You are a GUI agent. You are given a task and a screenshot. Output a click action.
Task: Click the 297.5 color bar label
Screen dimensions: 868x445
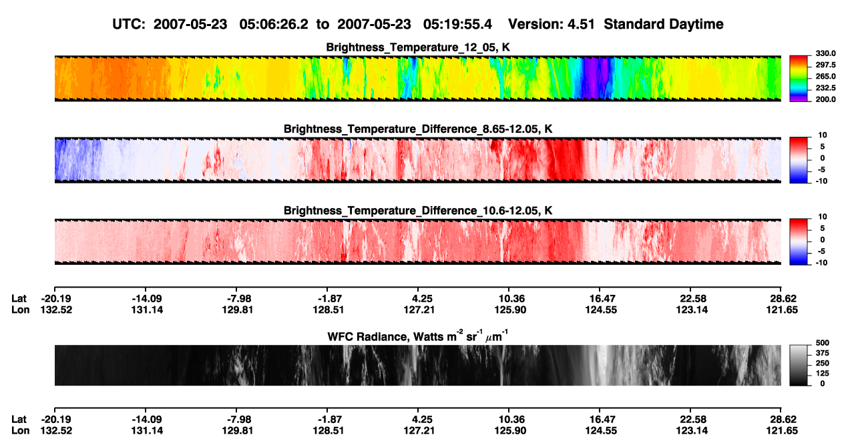tap(826, 65)
